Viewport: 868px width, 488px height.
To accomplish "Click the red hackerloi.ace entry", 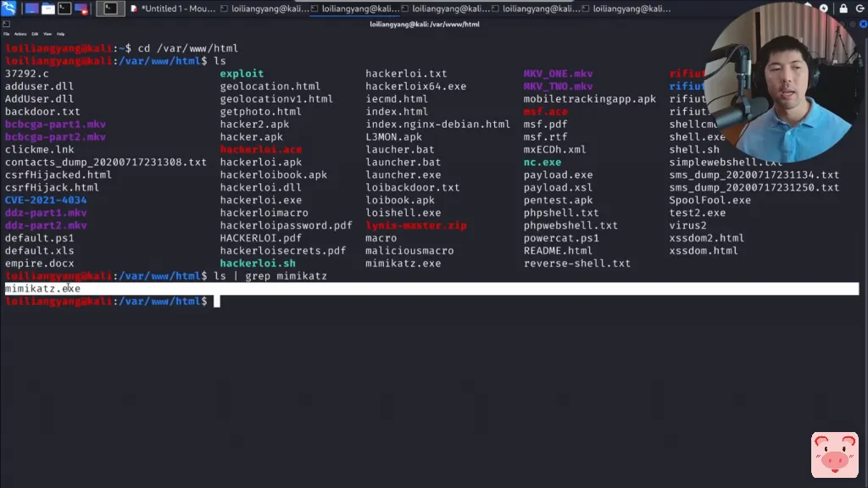I will coord(261,149).
